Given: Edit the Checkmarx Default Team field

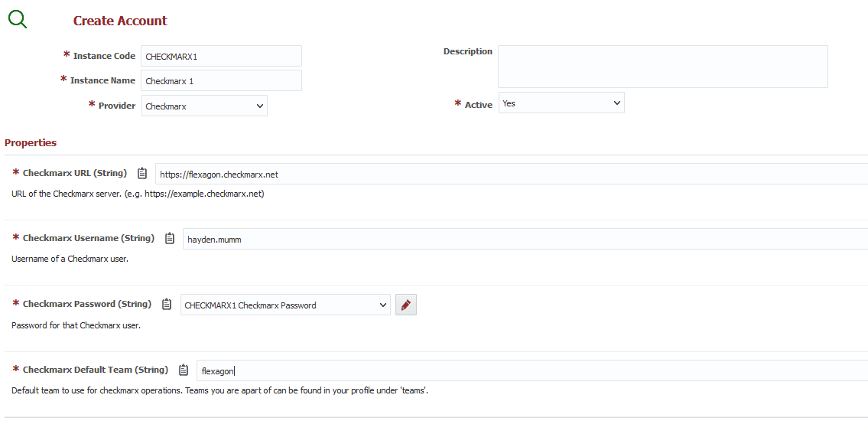Looking at the screenshot, I should 532,370.
